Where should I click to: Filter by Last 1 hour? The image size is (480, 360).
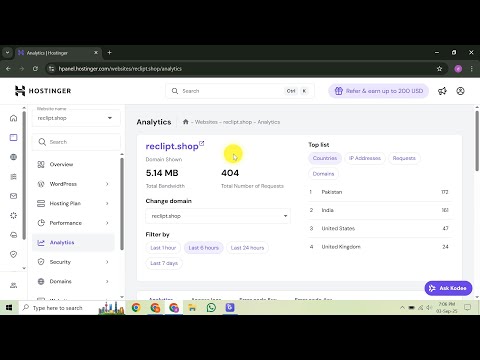[x=163, y=248]
